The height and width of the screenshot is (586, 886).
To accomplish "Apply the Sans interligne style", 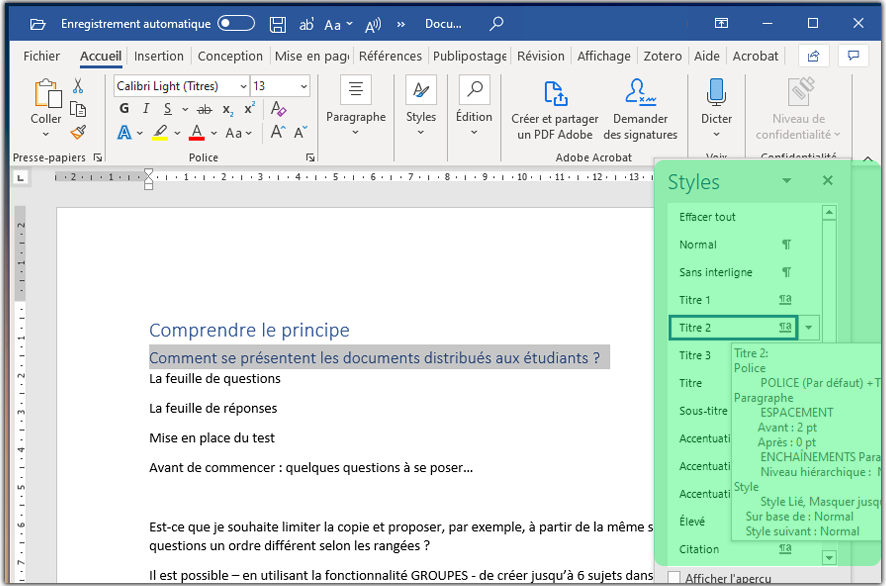I will [x=744, y=272].
